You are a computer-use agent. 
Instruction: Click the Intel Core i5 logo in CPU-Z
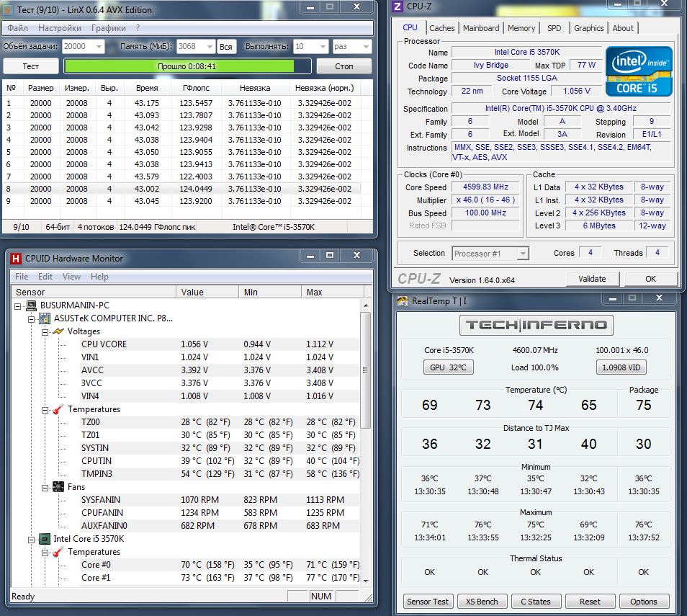[x=638, y=71]
